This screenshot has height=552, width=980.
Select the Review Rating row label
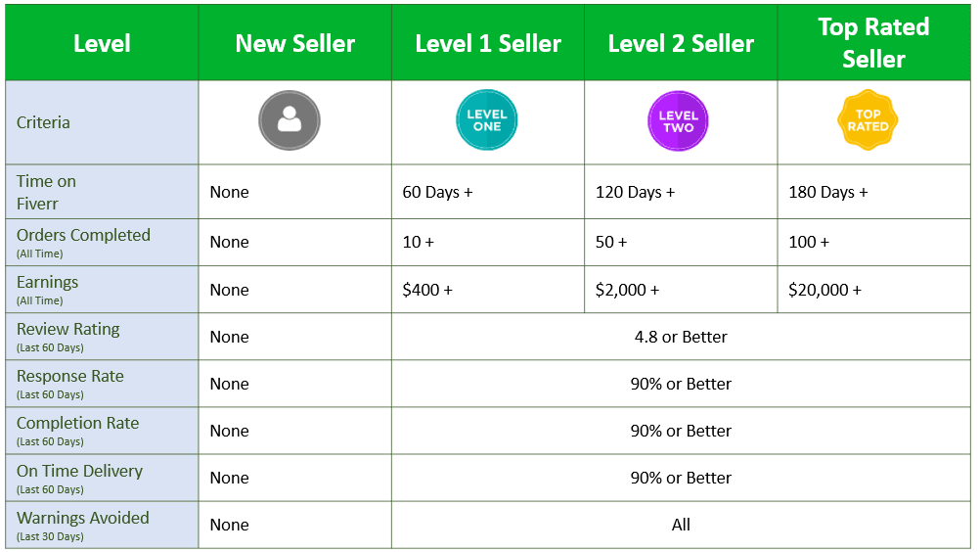pyautogui.click(x=68, y=330)
